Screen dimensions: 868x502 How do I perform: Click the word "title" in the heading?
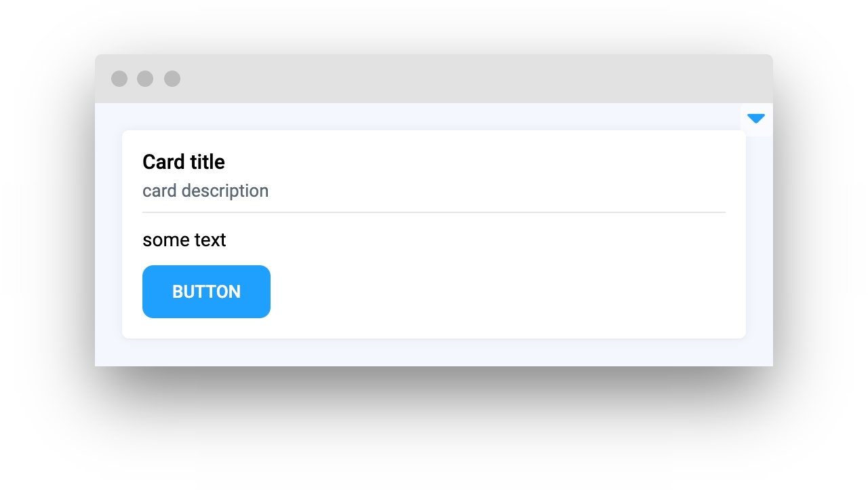(208, 162)
